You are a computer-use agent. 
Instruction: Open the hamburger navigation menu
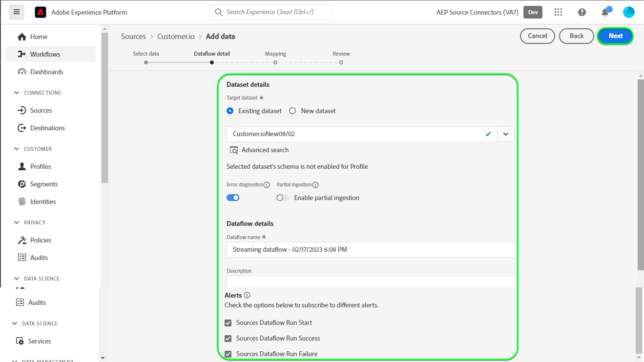click(17, 12)
